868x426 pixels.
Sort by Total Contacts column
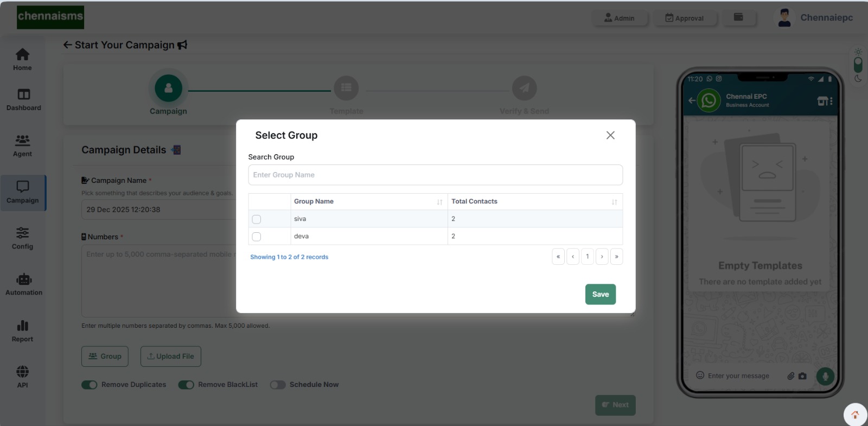(614, 202)
